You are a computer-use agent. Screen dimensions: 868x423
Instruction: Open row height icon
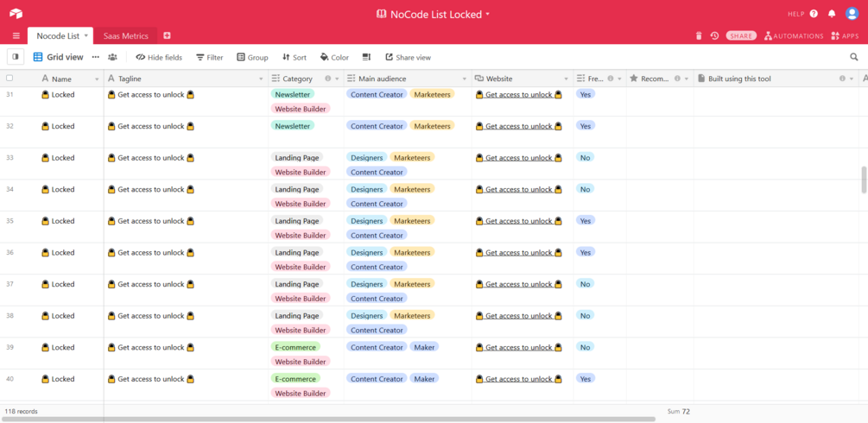tap(366, 57)
